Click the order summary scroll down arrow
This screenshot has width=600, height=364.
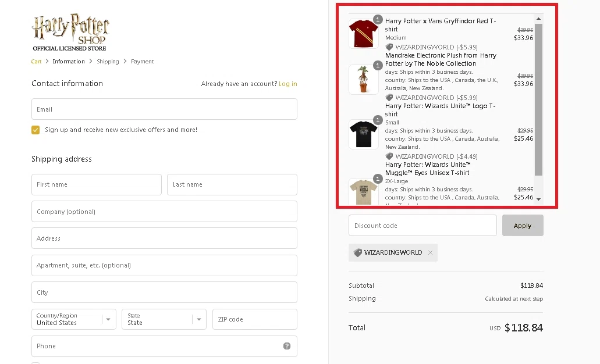click(x=538, y=199)
